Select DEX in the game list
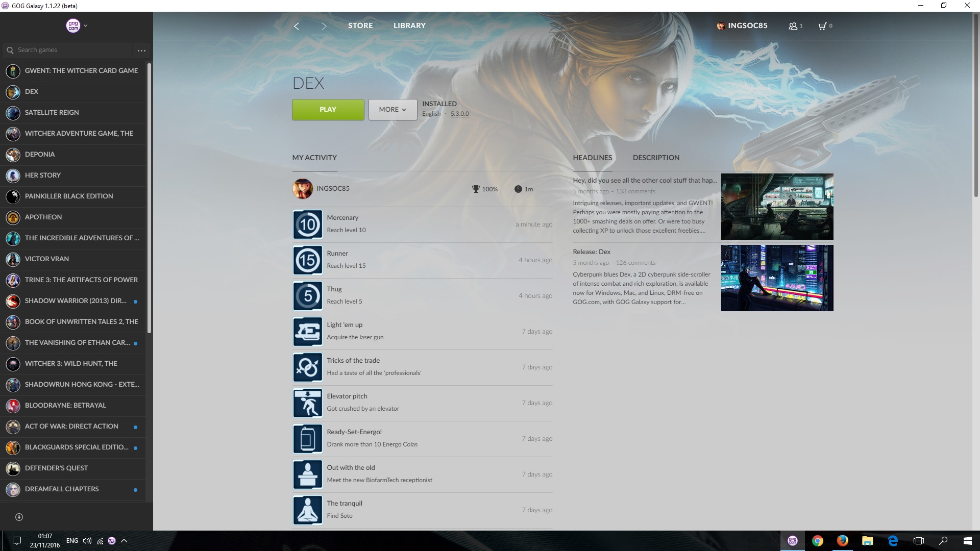This screenshot has height=551, width=980. point(73,92)
